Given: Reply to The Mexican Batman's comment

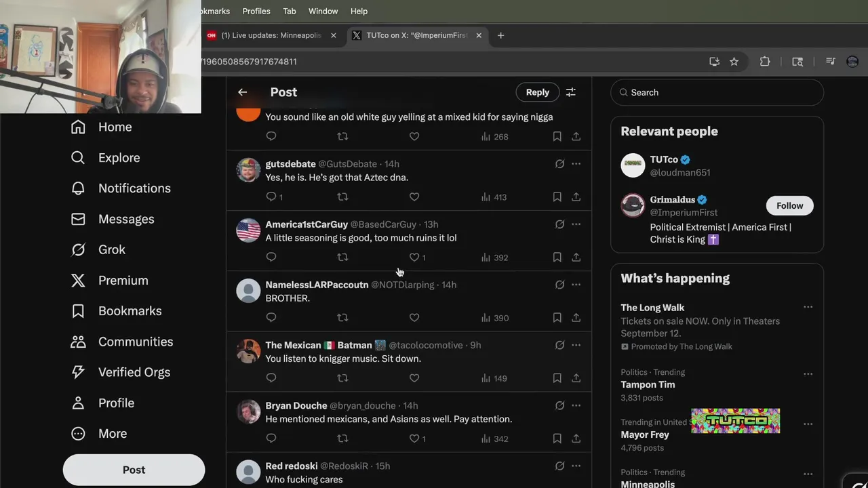Looking at the screenshot, I should coord(271,378).
